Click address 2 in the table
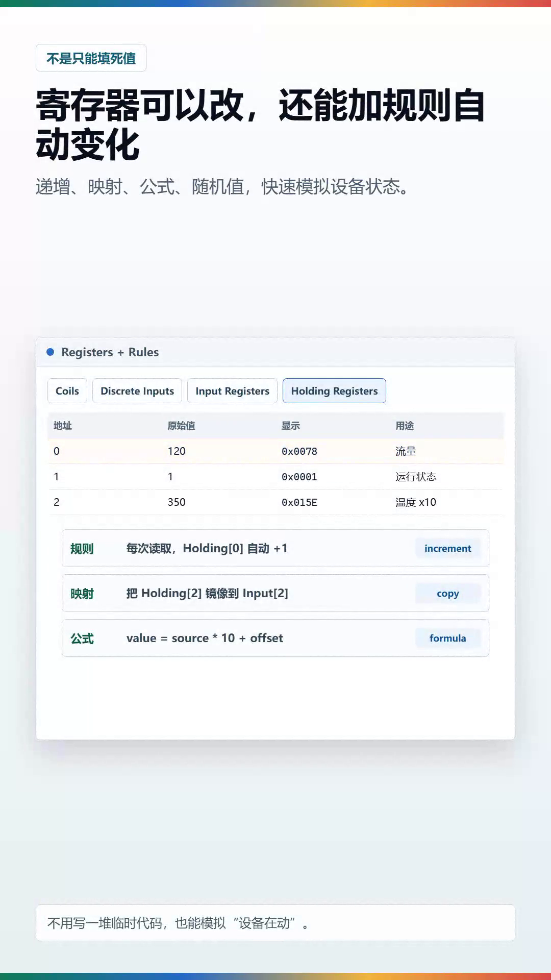 pos(57,502)
